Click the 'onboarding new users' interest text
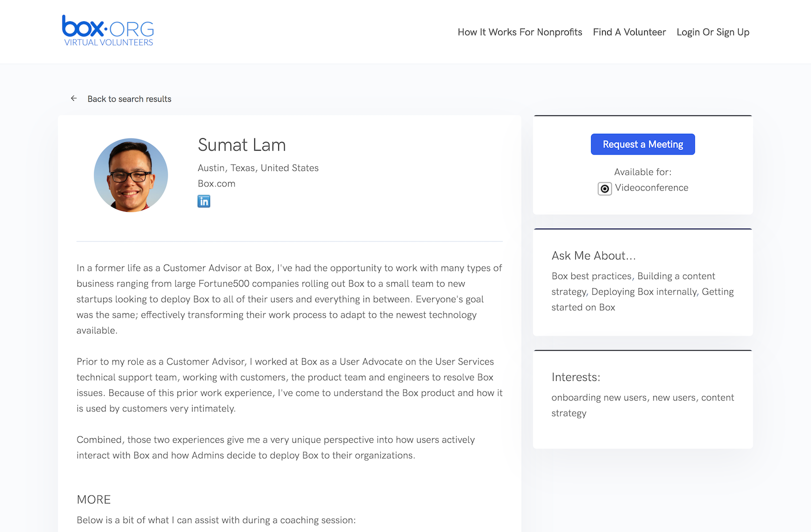Screen dimensions: 811x532 tap(599, 398)
